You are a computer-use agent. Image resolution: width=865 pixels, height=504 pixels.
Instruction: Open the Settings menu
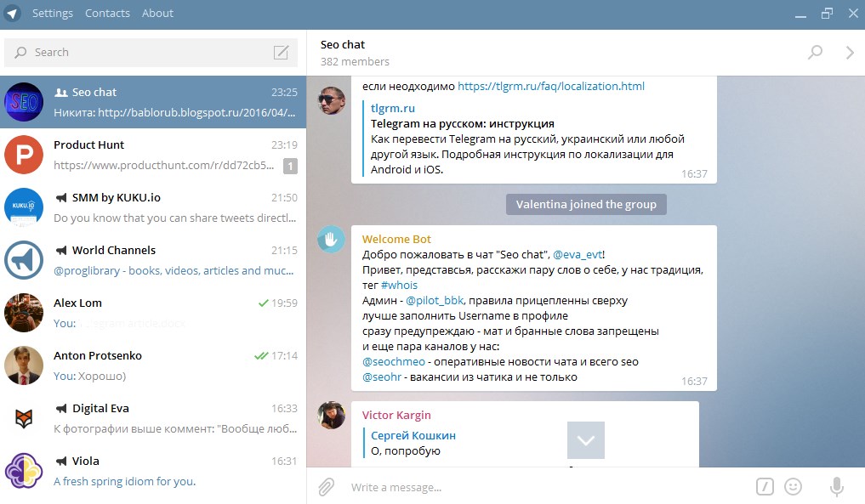[x=53, y=13]
